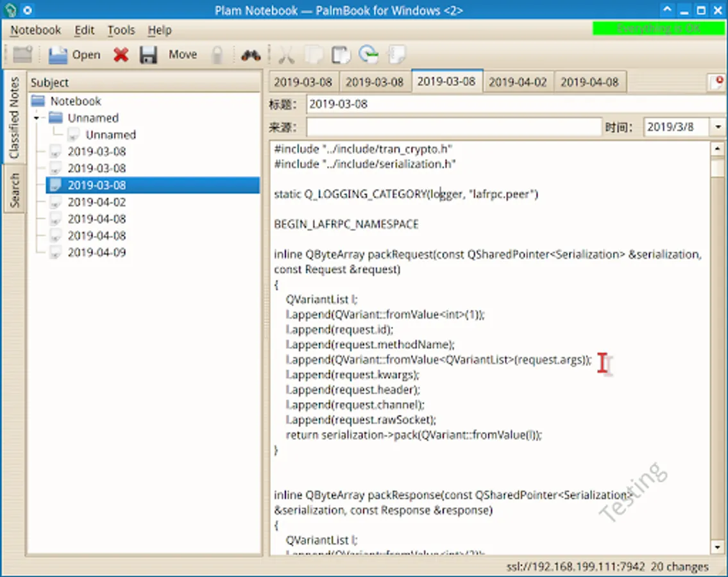The height and width of the screenshot is (577, 728).
Task: Open the date dropdown arrow
Action: (x=718, y=127)
